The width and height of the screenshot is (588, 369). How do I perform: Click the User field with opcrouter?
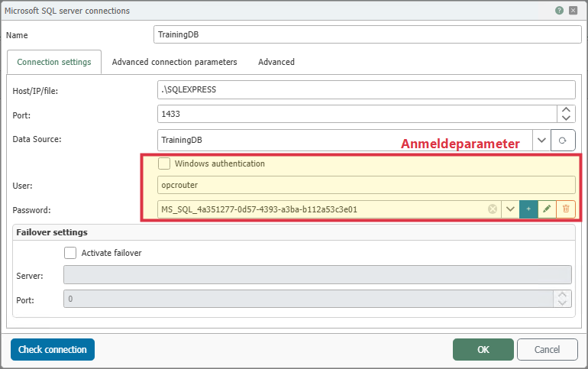(367, 185)
